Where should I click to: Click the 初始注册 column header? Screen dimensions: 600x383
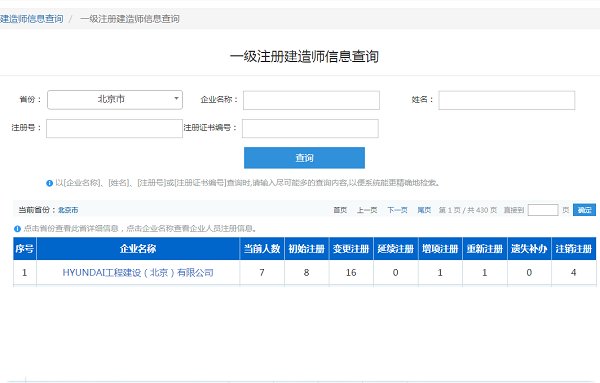tap(307, 249)
